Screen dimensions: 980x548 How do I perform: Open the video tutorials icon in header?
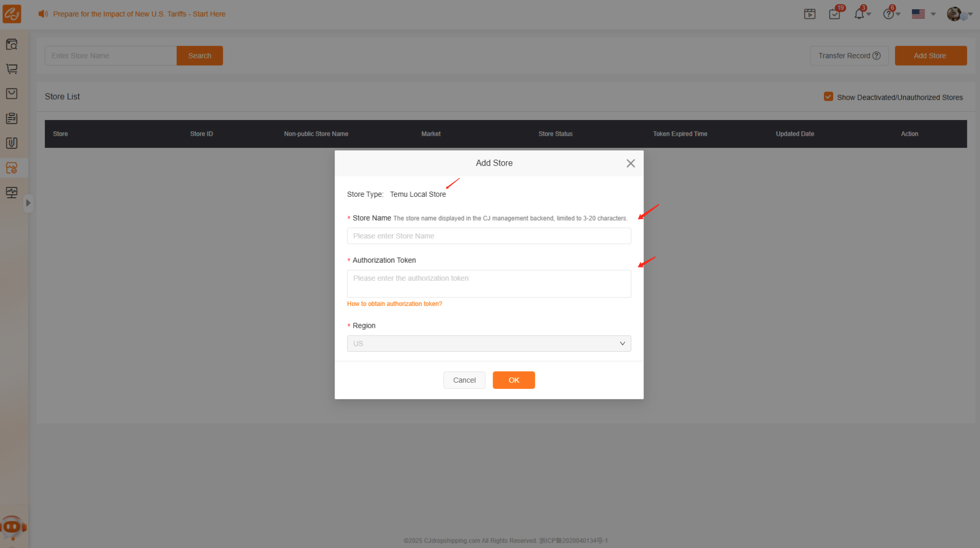pyautogui.click(x=810, y=14)
